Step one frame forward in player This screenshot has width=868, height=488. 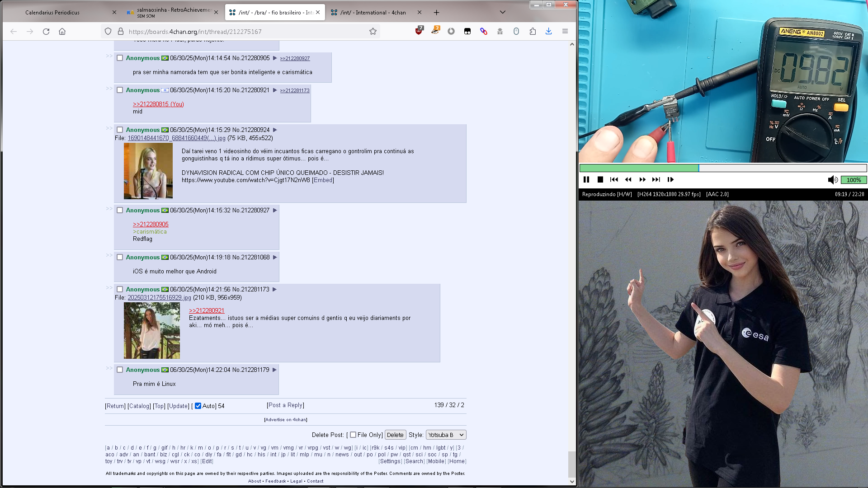point(670,179)
